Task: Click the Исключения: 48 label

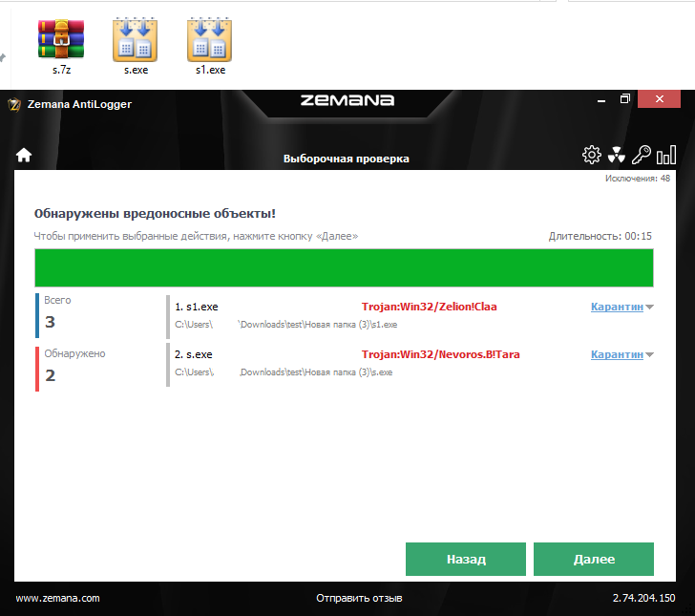Action: pos(638,179)
